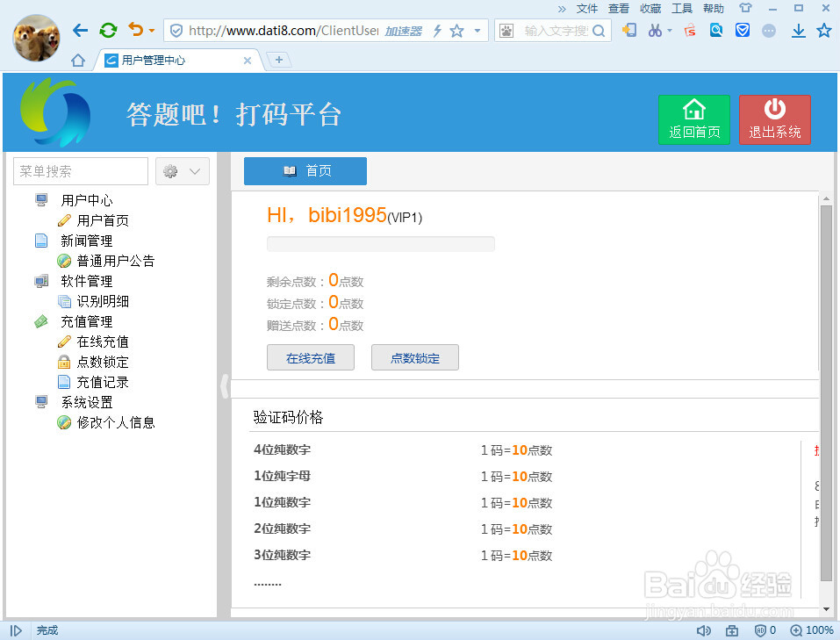Open the screenshot tool dropdown arrow

(x=669, y=30)
